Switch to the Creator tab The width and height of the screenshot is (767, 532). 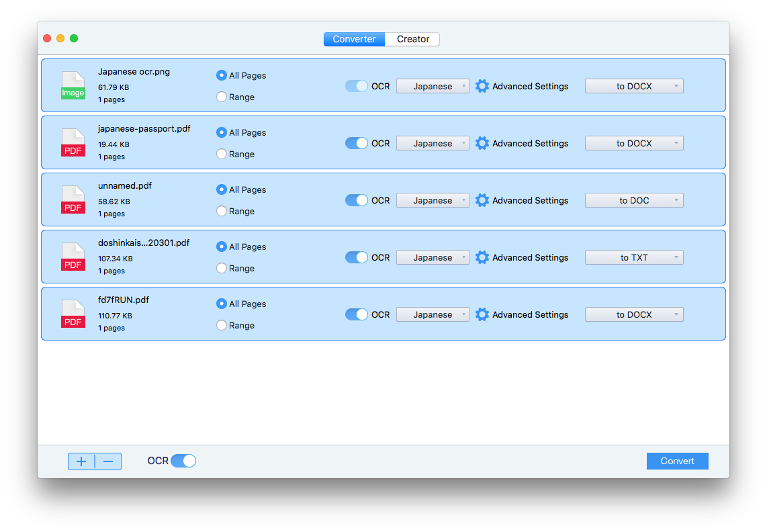pyautogui.click(x=412, y=39)
